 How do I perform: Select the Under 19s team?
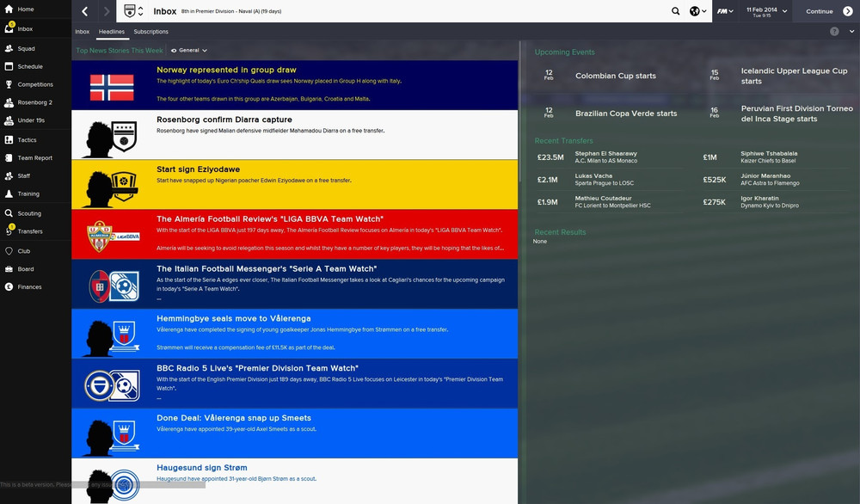(31, 120)
